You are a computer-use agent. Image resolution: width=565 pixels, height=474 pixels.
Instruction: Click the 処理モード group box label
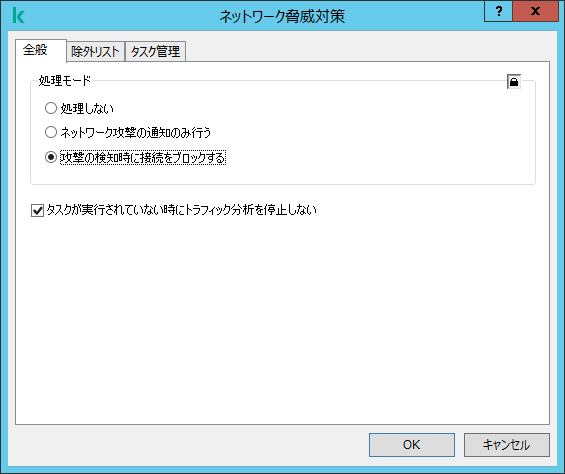[x=64, y=81]
